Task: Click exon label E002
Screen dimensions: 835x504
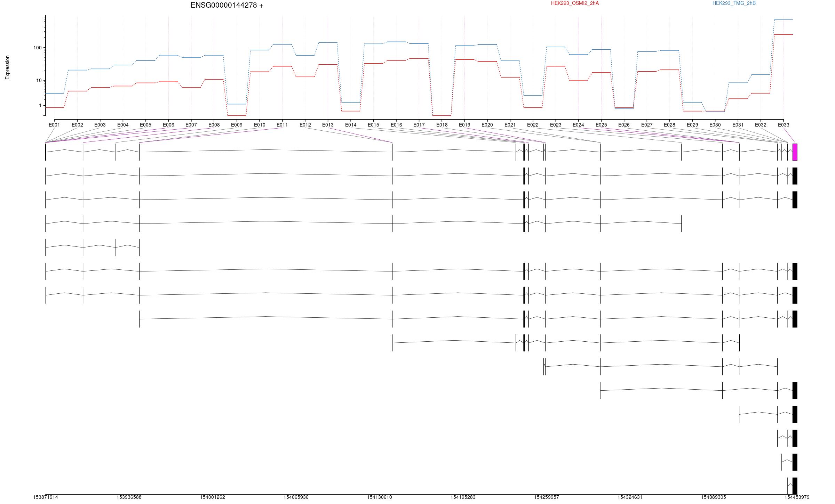Action: tap(77, 125)
